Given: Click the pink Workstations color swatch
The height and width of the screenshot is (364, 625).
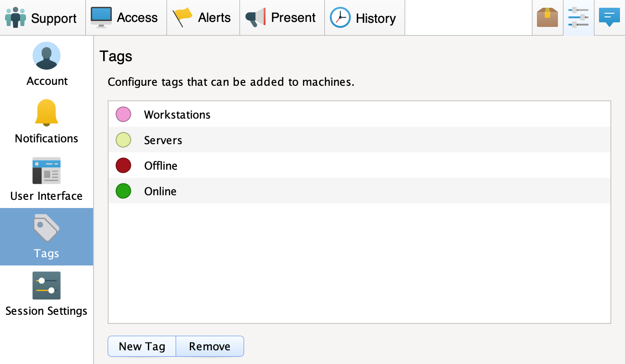Looking at the screenshot, I should coord(123,114).
